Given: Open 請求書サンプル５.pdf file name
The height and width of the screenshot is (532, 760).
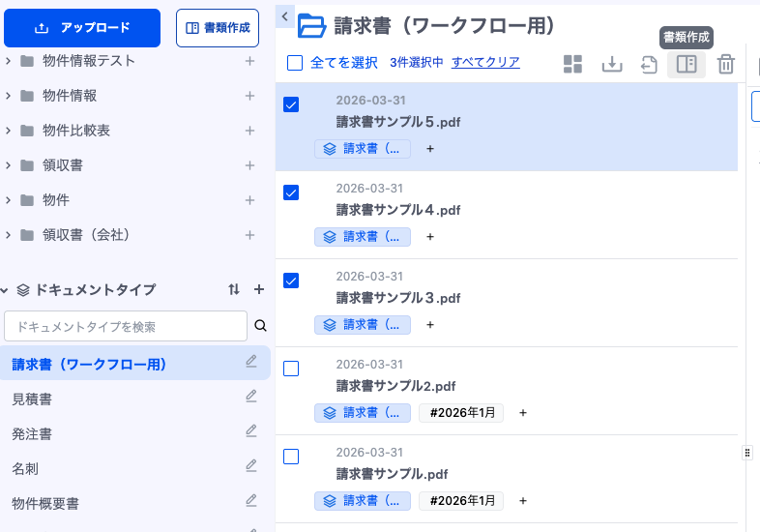Looking at the screenshot, I should (x=398, y=122).
